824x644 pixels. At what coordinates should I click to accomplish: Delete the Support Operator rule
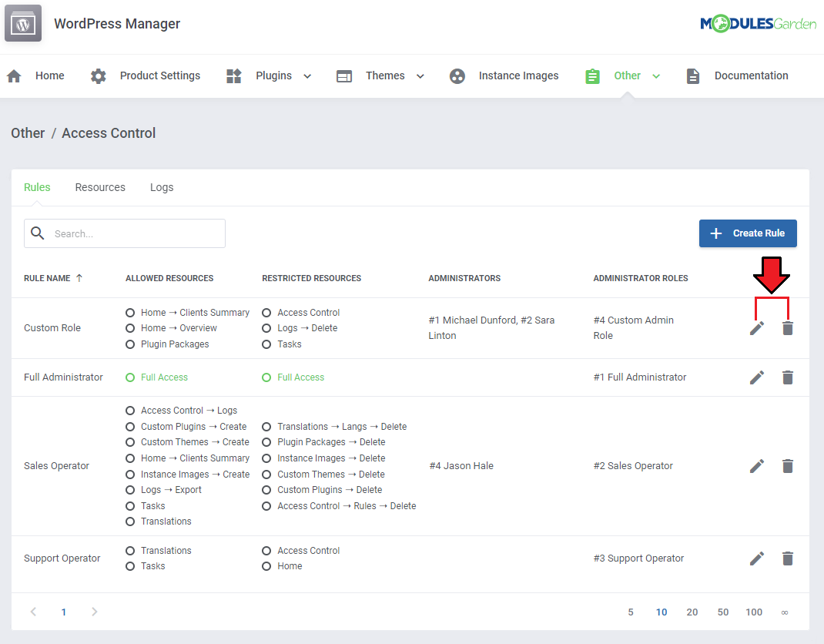(x=787, y=558)
